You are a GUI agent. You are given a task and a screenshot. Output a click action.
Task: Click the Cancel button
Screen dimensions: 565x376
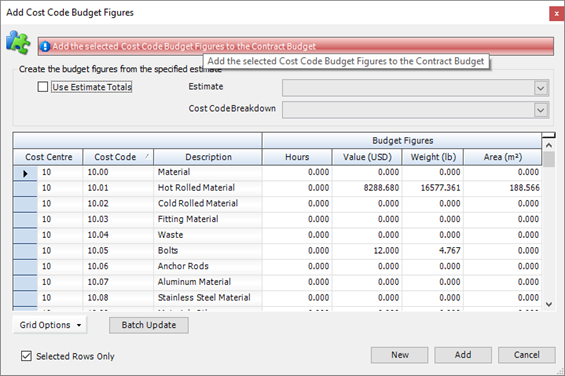[x=526, y=355]
